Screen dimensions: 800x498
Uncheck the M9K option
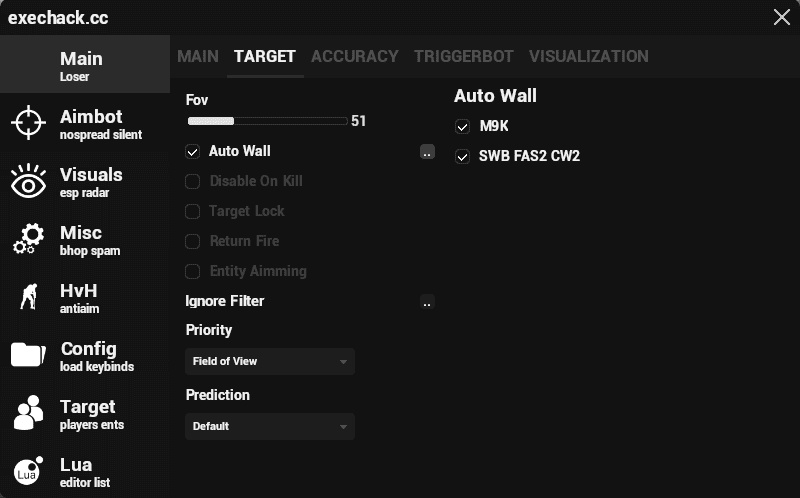click(462, 127)
